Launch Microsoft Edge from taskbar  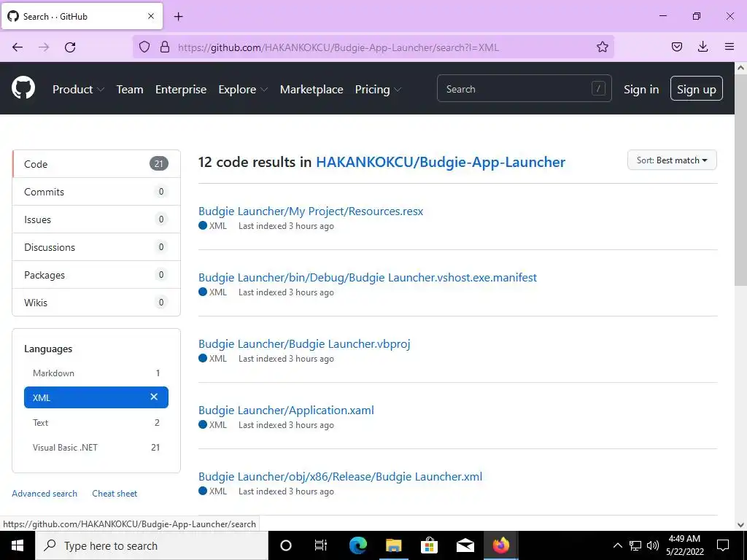[x=357, y=545]
